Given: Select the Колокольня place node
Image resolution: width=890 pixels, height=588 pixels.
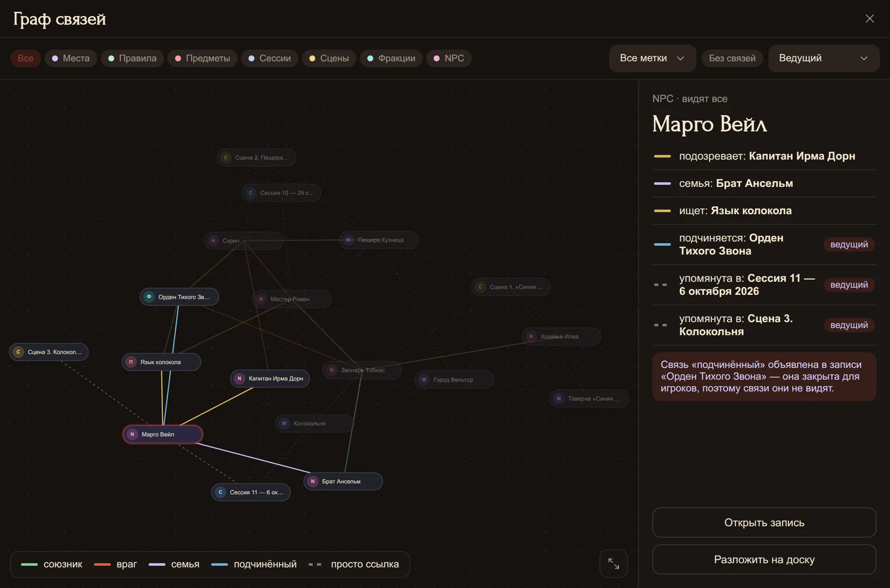Looking at the screenshot, I should (x=315, y=423).
